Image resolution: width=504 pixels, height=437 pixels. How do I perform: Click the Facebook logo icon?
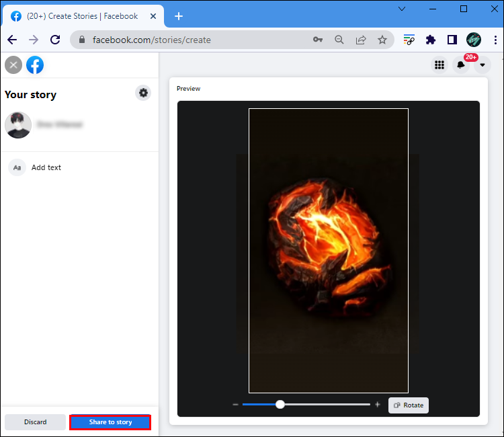click(35, 65)
